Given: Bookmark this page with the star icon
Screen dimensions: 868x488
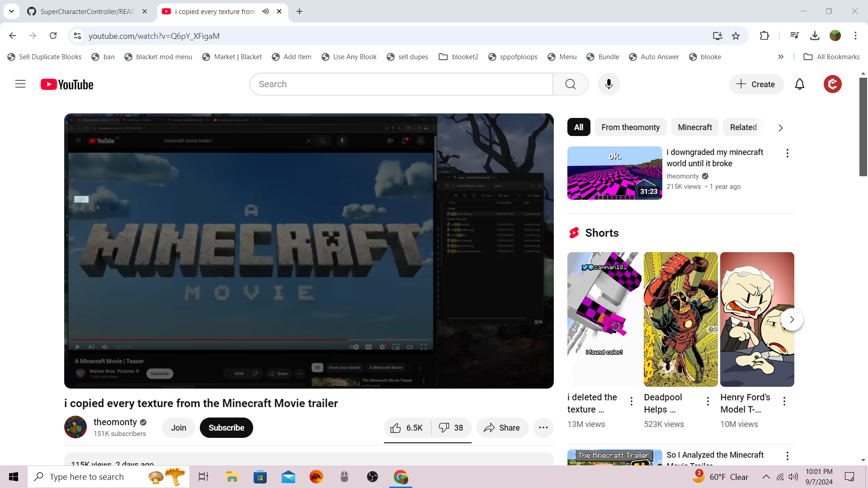Looking at the screenshot, I should click(x=736, y=36).
